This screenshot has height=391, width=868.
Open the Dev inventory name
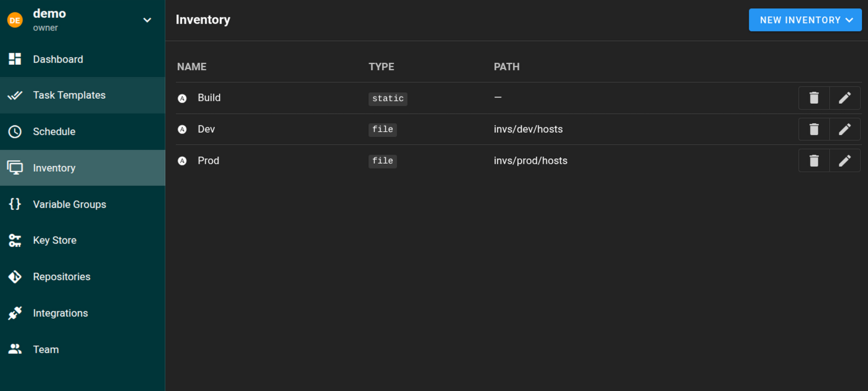pos(206,129)
